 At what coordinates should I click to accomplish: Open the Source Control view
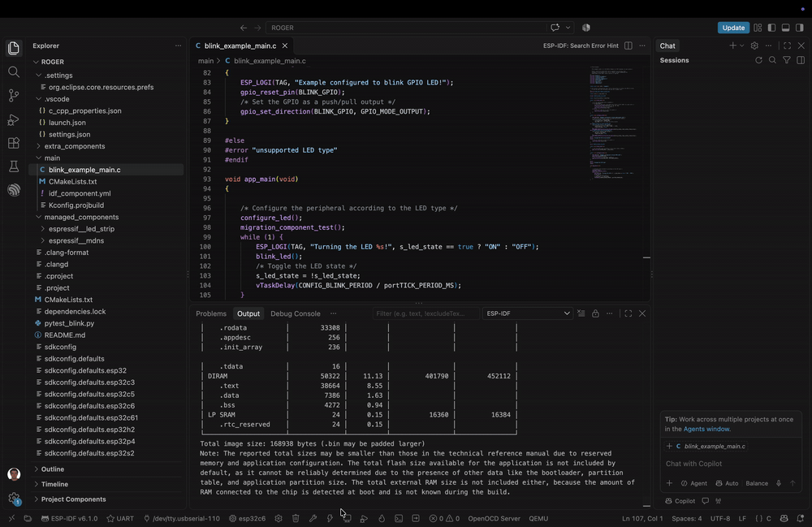pyautogui.click(x=14, y=95)
